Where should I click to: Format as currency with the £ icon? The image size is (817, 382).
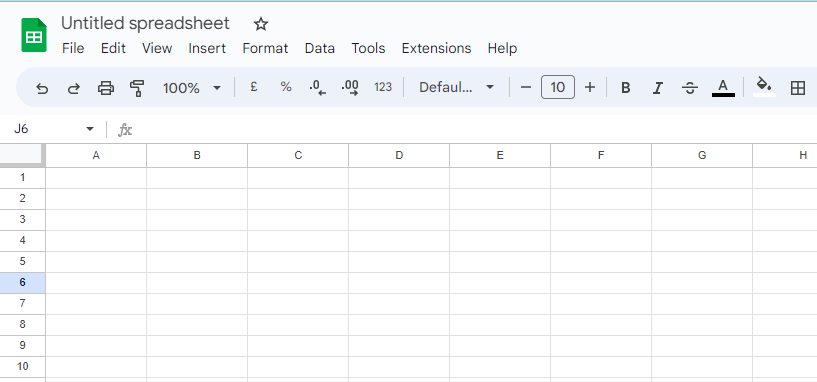click(254, 87)
